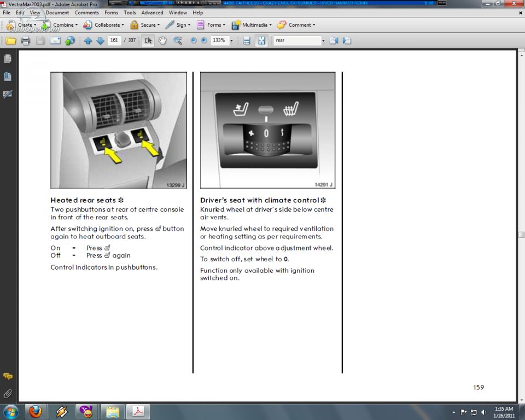Click the upload and share globe icon

click(69, 41)
